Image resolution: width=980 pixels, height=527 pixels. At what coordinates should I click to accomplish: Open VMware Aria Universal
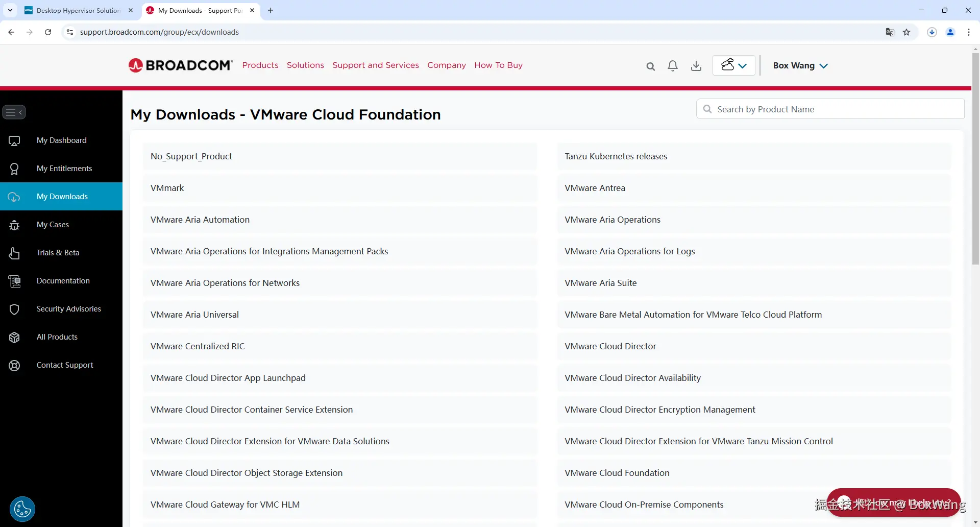pyautogui.click(x=340, y=315)
